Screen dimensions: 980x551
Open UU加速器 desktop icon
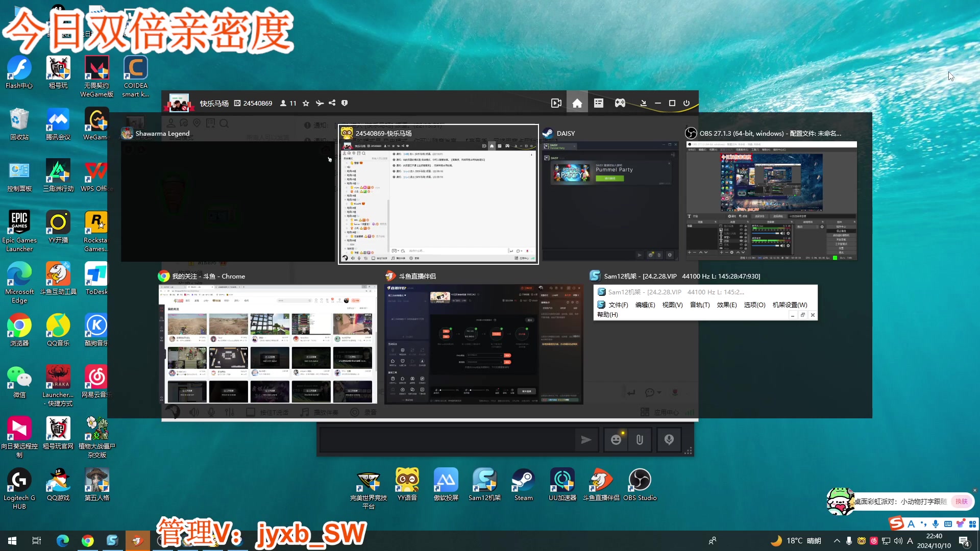[x=562, y=484]
